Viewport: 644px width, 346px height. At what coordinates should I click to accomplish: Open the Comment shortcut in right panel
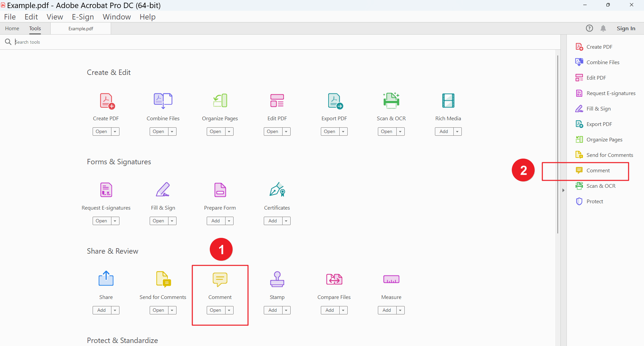point(593,170)
